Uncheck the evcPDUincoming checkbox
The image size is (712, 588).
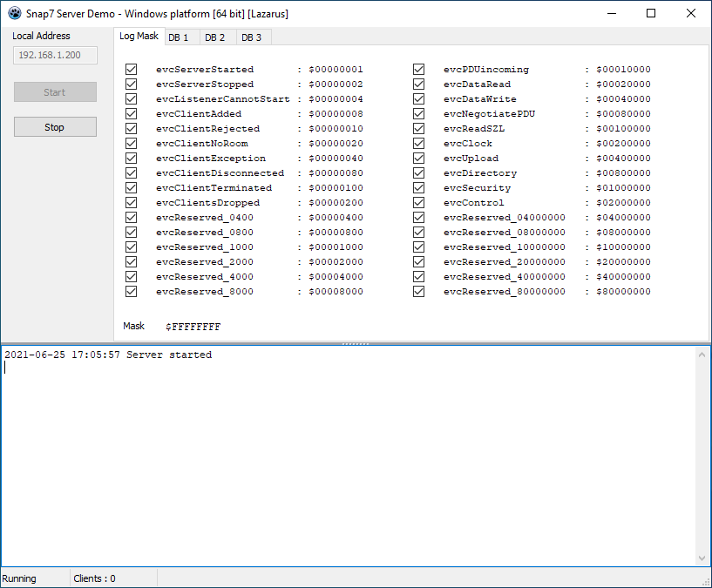tap(418, 69)
